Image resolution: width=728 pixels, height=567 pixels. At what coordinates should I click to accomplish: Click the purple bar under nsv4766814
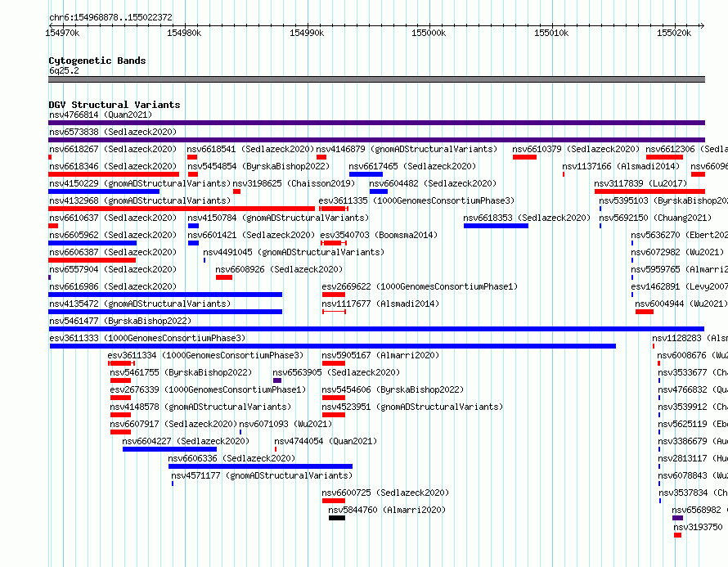(376, 123)
